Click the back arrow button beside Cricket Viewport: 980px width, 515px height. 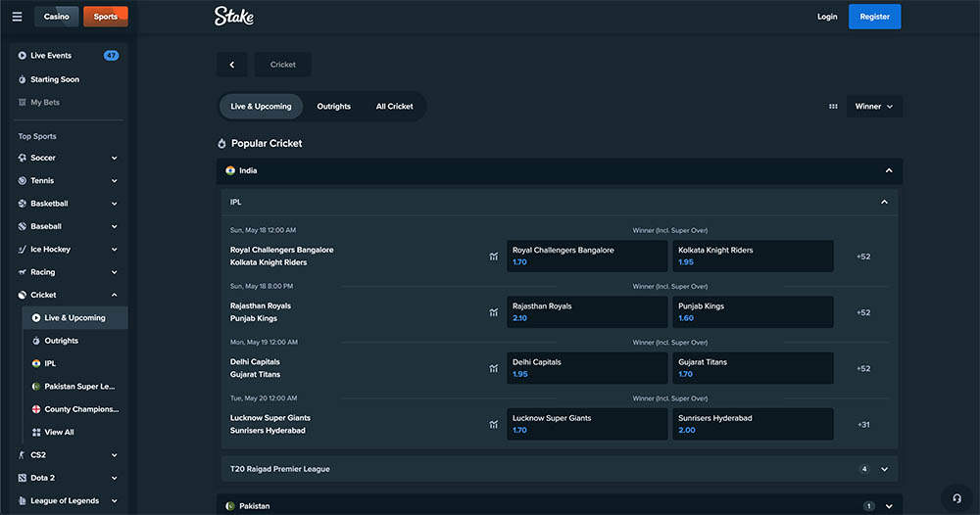pos(232,65)
